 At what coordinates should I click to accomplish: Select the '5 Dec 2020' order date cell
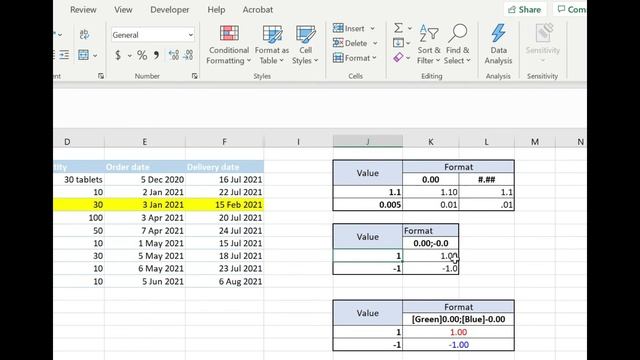[x=144, y=179]
